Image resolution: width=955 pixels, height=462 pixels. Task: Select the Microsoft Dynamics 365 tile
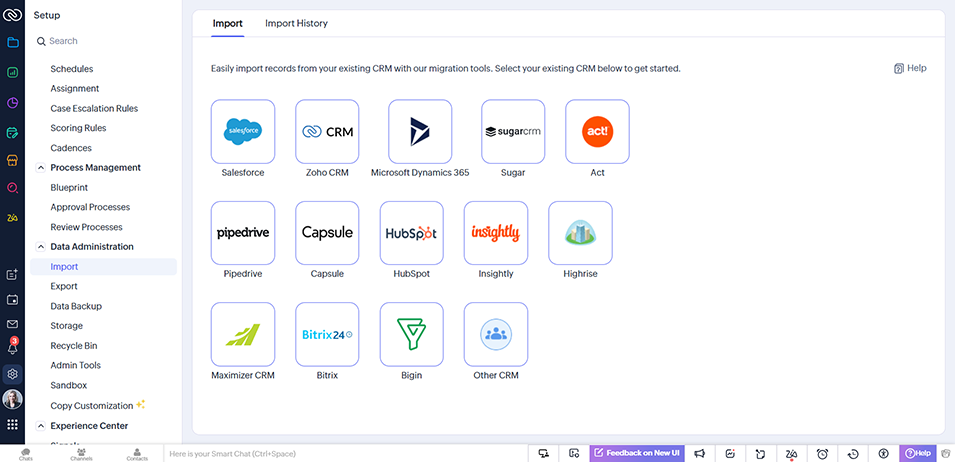coord(420,131)
